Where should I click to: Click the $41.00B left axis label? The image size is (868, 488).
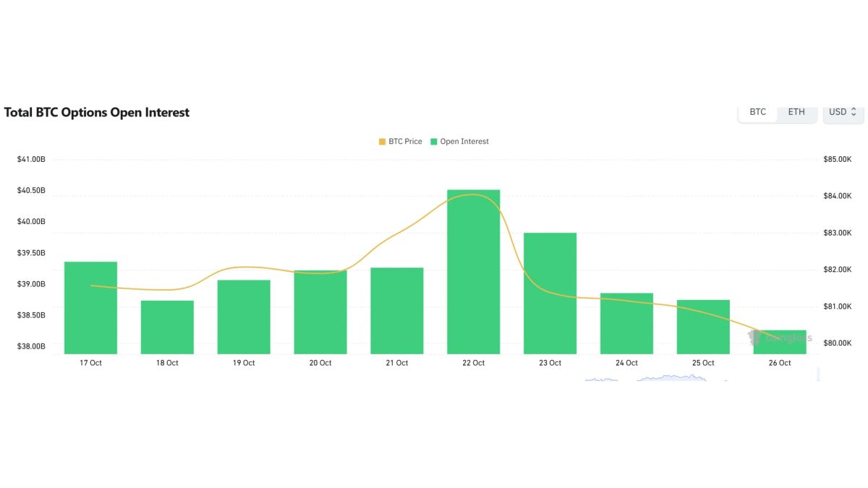pos(31,159)
